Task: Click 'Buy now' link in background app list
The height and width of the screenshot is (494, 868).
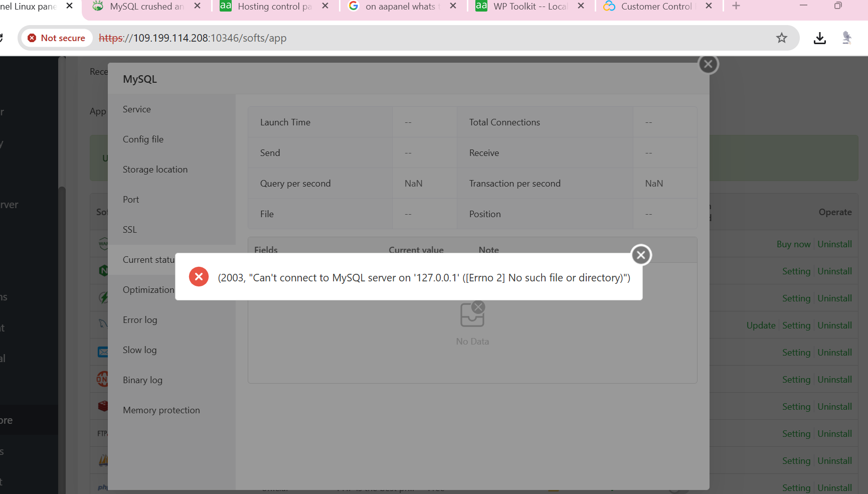Action: pyautogui.click(x=793, y=244)
